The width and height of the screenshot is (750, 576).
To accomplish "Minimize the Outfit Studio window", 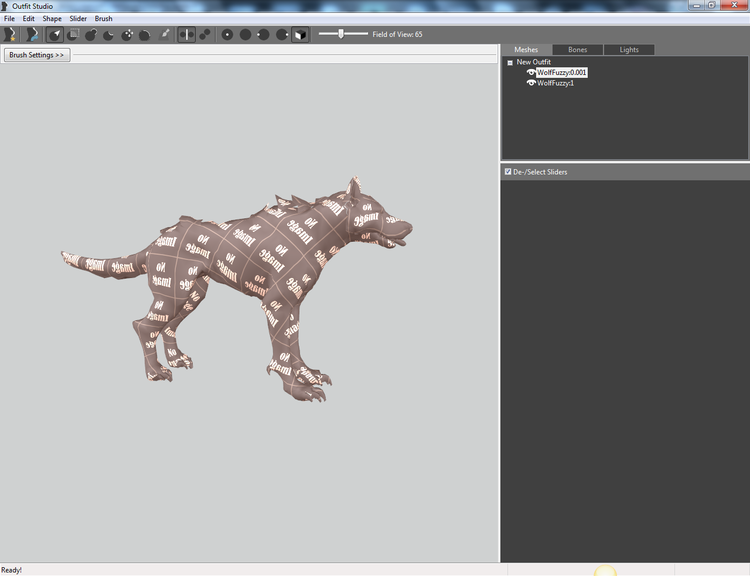I will point(696,5).
